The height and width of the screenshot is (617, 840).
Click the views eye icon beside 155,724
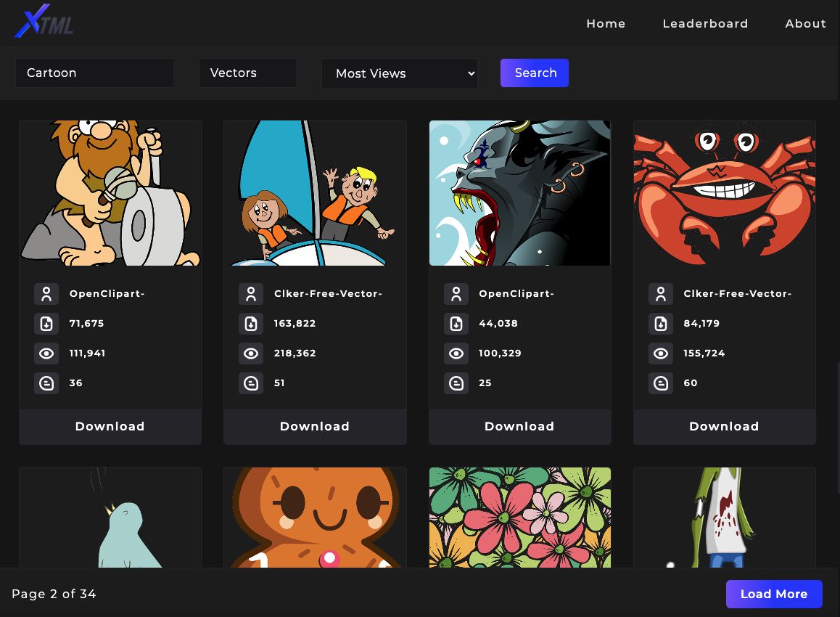click(x=661, y=354)
